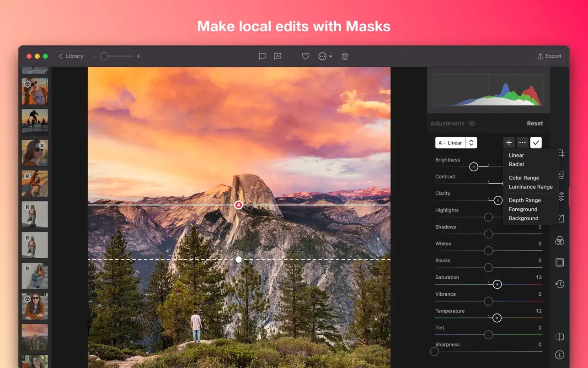
Task: Open the mask stepper on the Linear mask
Action: point(471,142)
